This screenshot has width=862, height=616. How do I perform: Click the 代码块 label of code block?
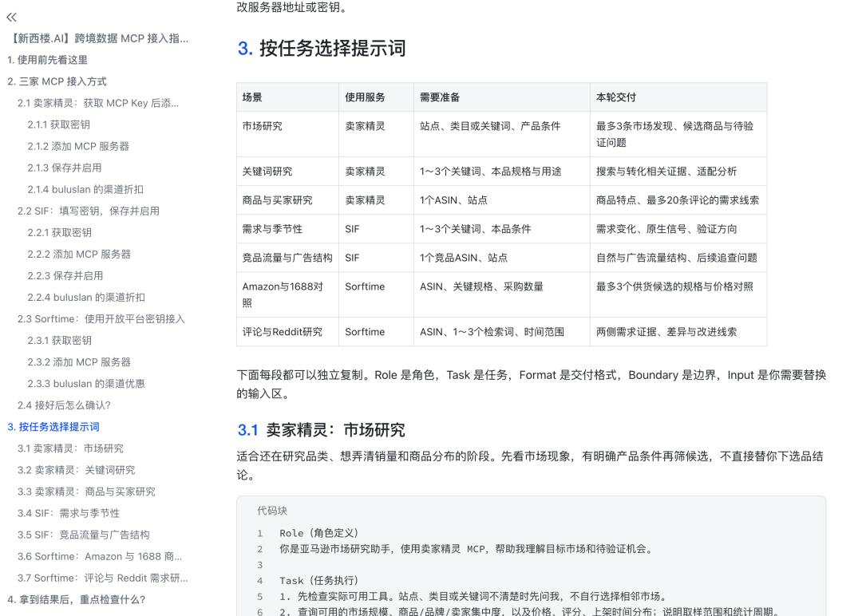(x=272, y=511)
